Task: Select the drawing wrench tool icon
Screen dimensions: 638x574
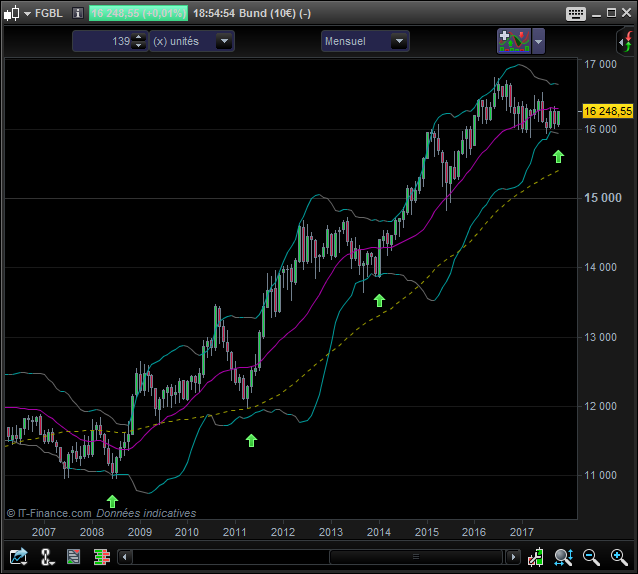Action: click(46, 557)
